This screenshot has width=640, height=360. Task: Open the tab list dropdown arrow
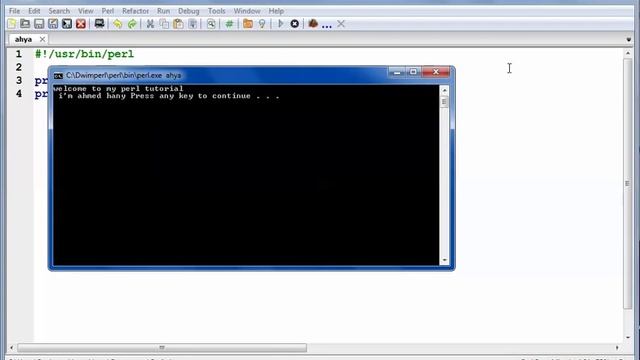pyautogui.click(x=629, y=40)
